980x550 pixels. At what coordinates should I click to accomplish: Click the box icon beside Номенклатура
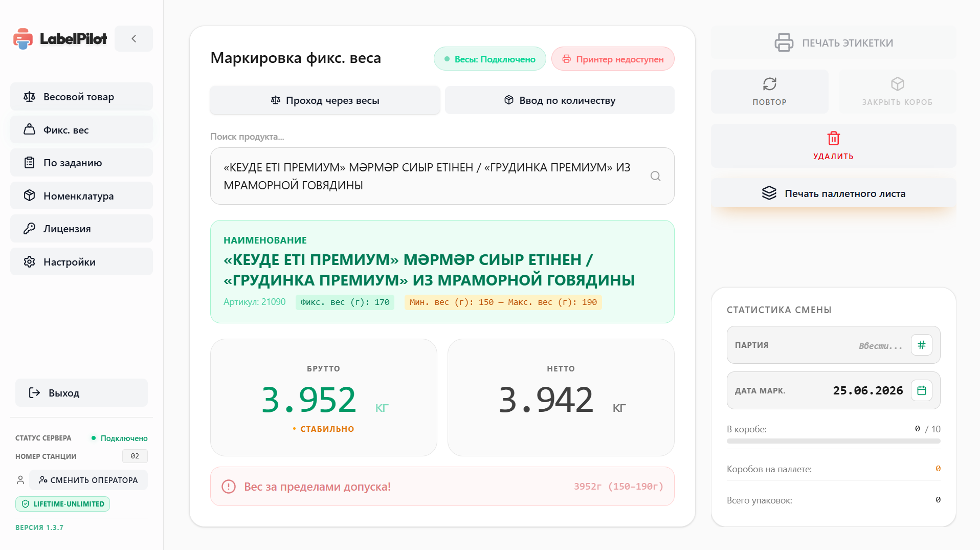point(30,195)
